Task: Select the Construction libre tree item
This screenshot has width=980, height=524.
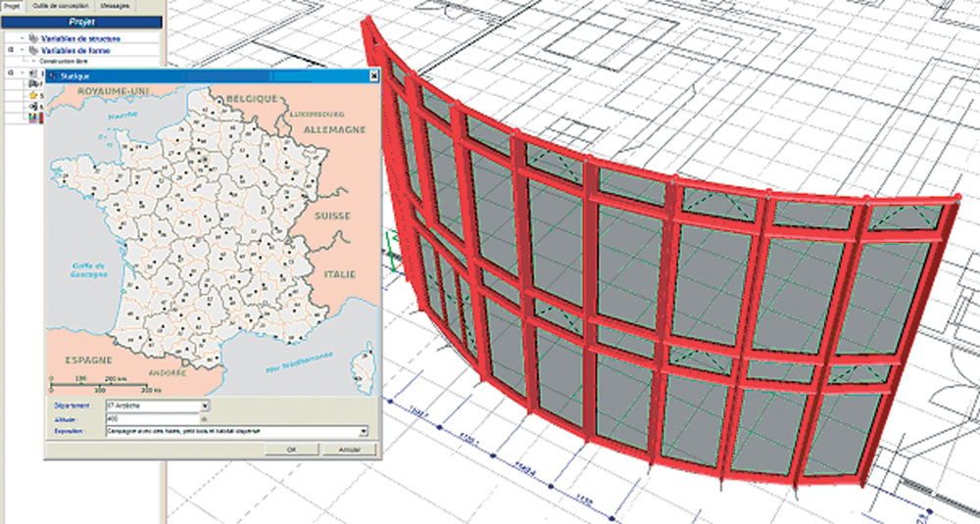Action: click(65, 61)
